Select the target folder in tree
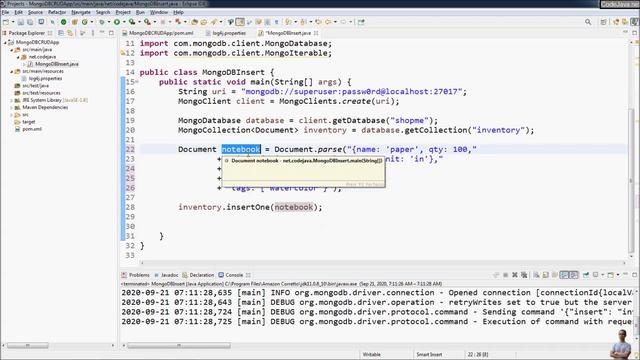Image resolution: width=640 pixels, height=360 pixels. [x=29, y=122]
